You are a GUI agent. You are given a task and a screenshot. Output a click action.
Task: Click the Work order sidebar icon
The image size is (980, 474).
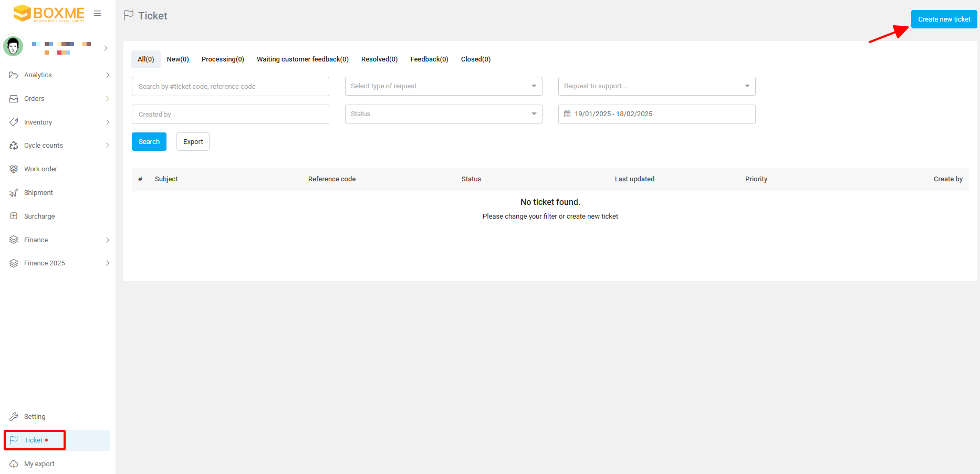[x=14, y=169]
